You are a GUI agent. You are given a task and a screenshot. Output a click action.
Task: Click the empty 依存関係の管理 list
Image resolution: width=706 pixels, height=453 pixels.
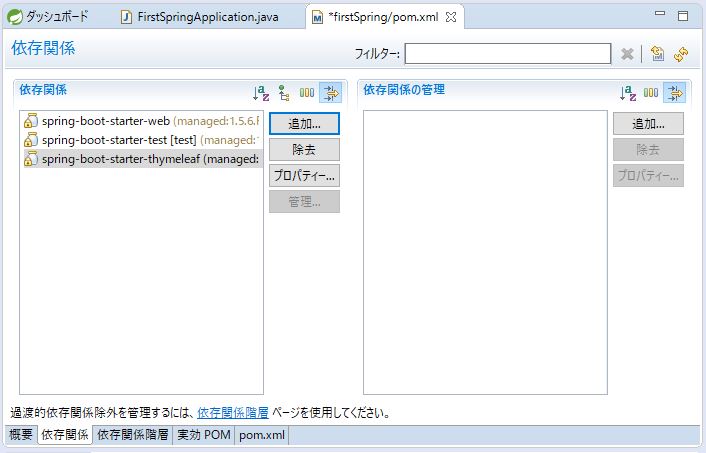tap(485, 252)
